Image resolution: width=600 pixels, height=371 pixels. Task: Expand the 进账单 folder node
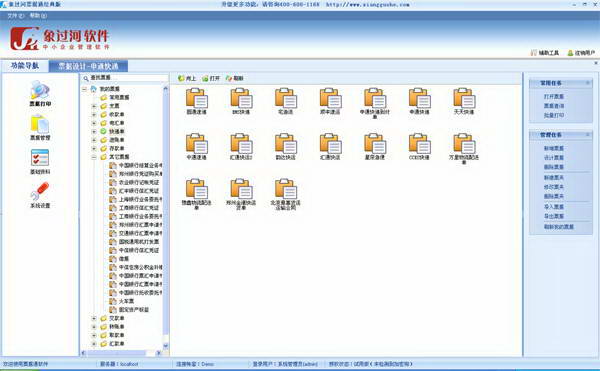pyautogui.click(x=94, y=140)
